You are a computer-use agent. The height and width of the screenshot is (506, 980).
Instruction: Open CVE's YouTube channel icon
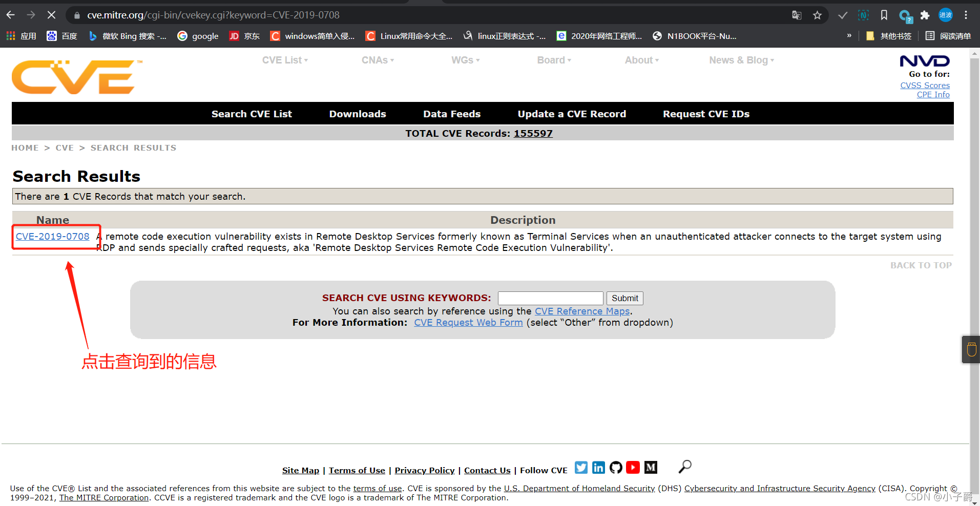(633, 467)
